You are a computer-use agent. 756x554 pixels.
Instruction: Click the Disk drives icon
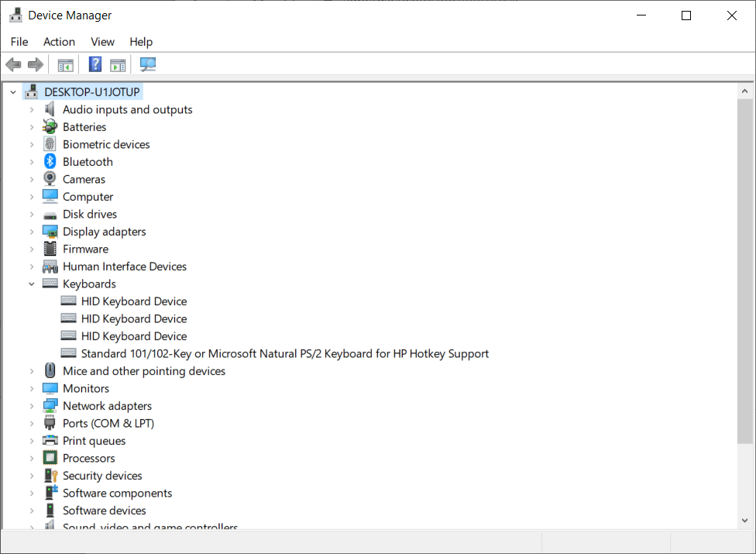point(50,215)
